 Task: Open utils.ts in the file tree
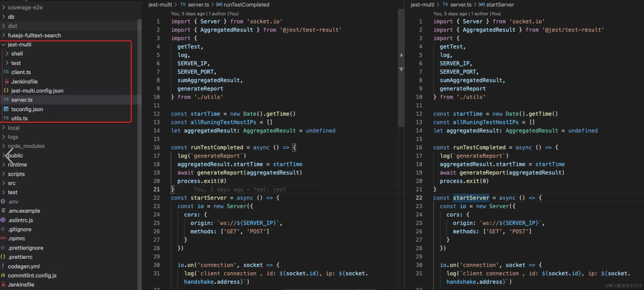click(x=19, y=118)
